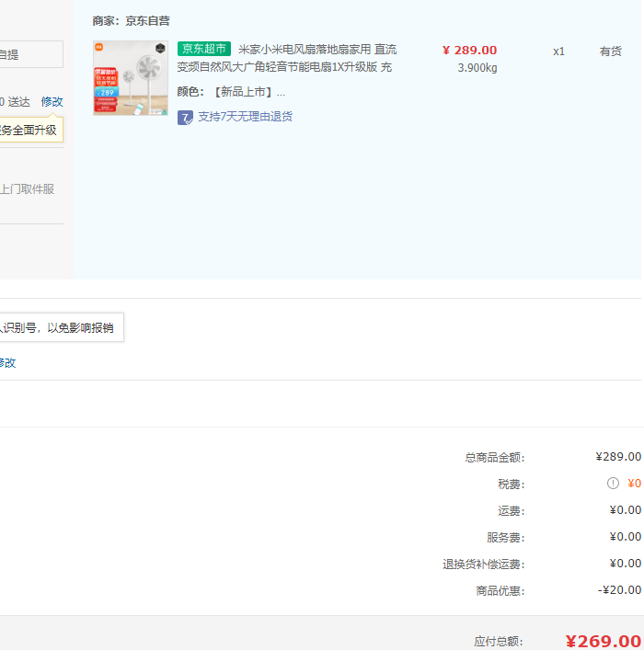Select the 自提 pickup option box
Image resolution: width=644 pixels, height=650 pixels.
click(x=31, y=54)
